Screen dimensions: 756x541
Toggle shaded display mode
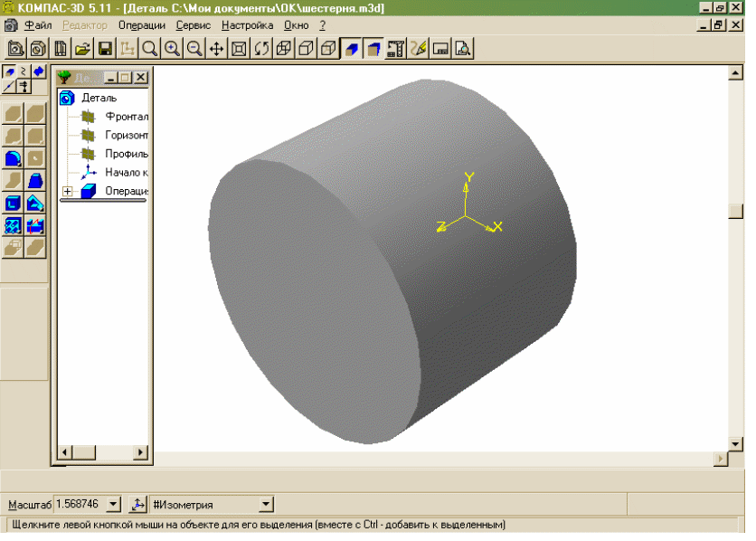tap(350, 49)
